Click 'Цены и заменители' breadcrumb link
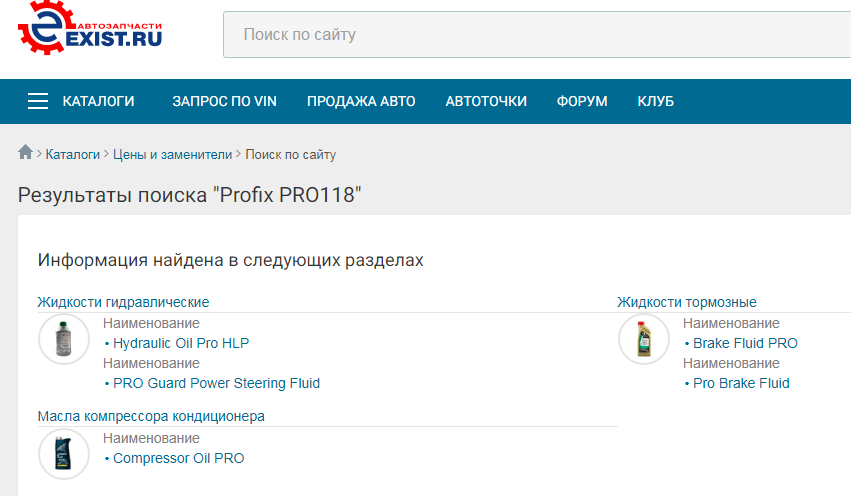Viewport: 851px width, 496px height. pyautogui.click(x=173, y=155)
